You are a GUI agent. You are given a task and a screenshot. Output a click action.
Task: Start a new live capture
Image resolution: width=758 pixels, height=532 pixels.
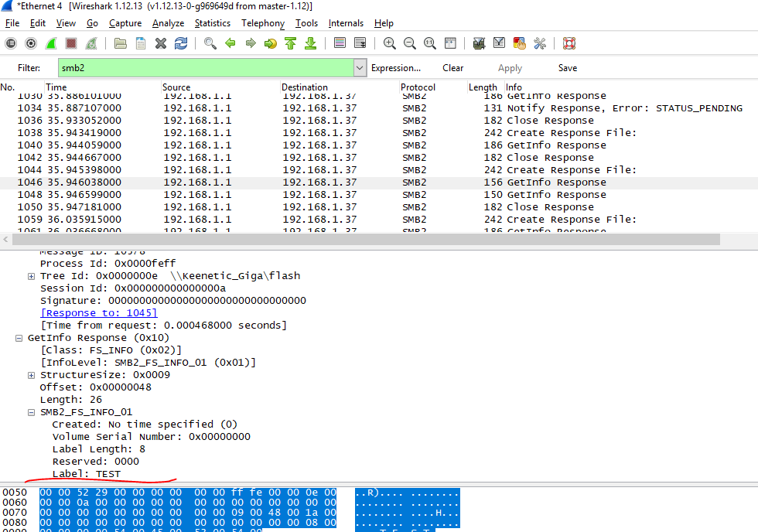click(51, 43)
